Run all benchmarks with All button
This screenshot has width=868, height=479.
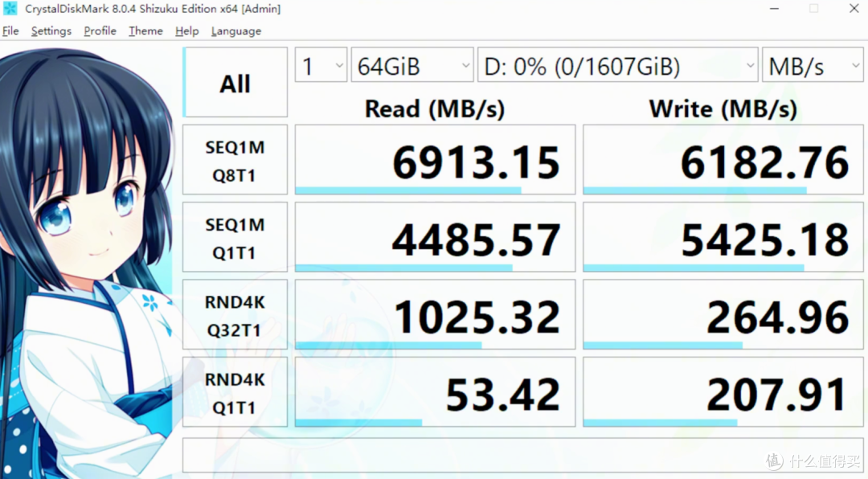point(235,83)
